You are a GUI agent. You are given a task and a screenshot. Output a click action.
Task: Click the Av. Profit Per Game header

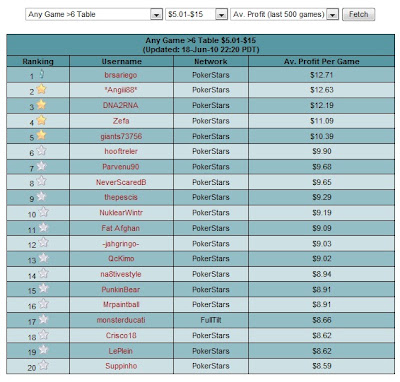point(322,61)
